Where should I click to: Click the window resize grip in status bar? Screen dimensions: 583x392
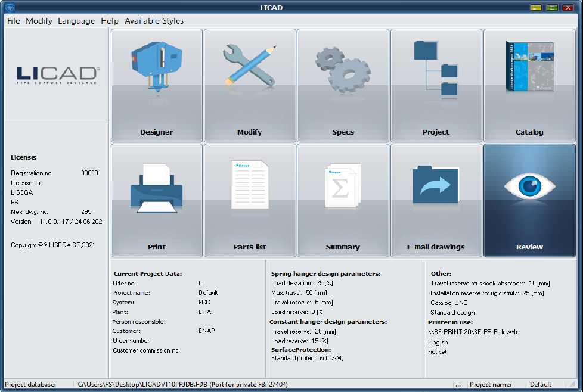click(573, 385)
